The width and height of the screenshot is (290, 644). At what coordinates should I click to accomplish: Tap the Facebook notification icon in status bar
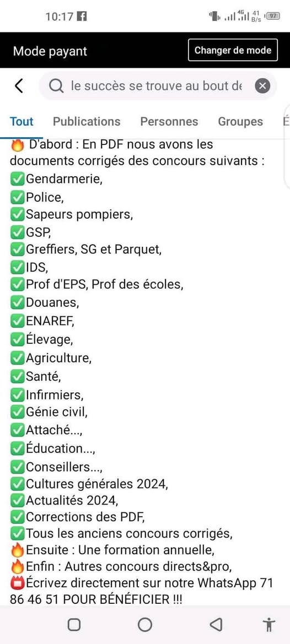(x=82, y=17)
